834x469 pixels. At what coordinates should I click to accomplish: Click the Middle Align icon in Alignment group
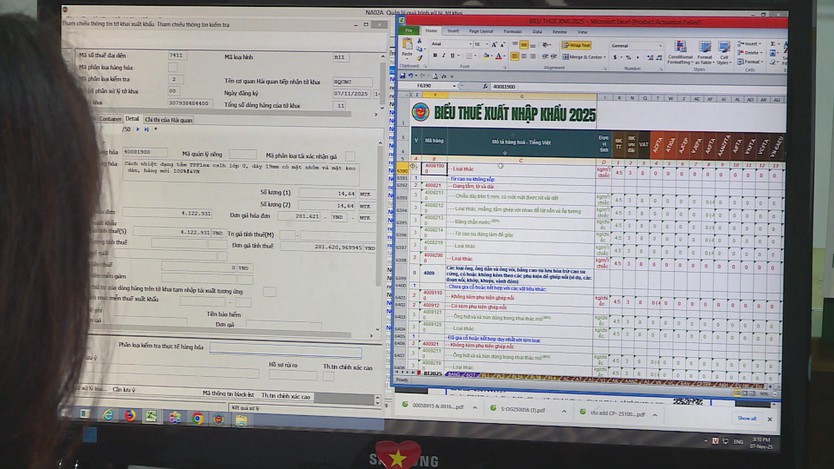pyautogui.click(x=523, y=45)
